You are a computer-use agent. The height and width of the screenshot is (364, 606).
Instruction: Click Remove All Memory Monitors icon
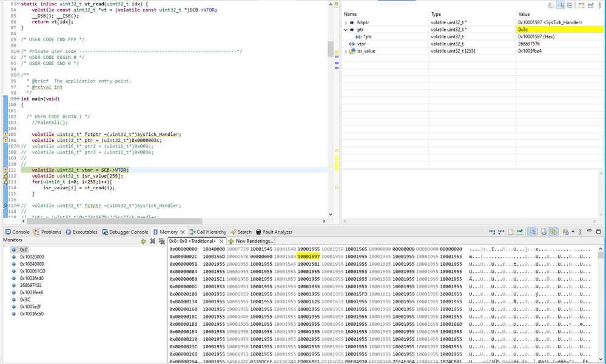tap(161, 241)
